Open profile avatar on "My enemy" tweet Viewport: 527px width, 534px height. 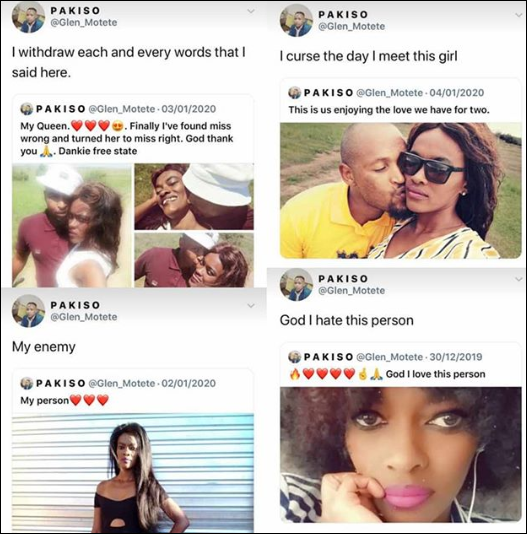(29, 311)
